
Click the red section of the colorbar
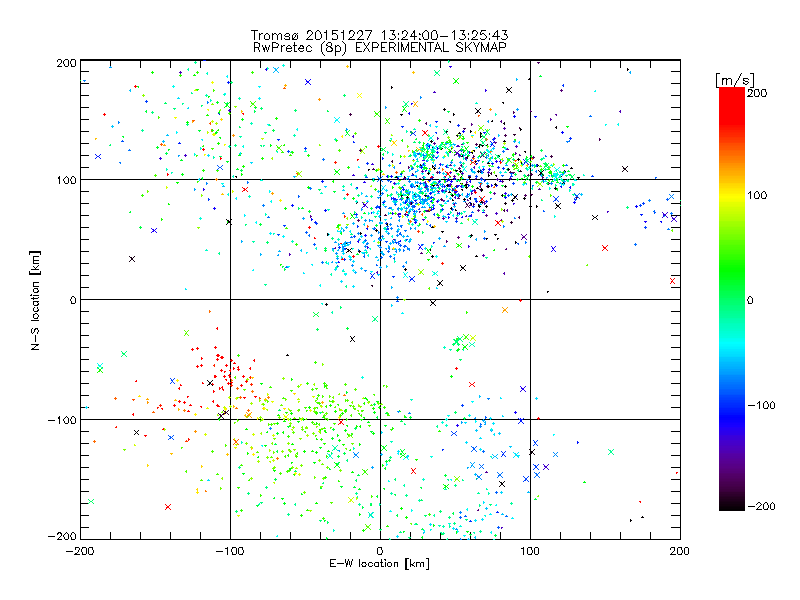click(x=732, y=110)
